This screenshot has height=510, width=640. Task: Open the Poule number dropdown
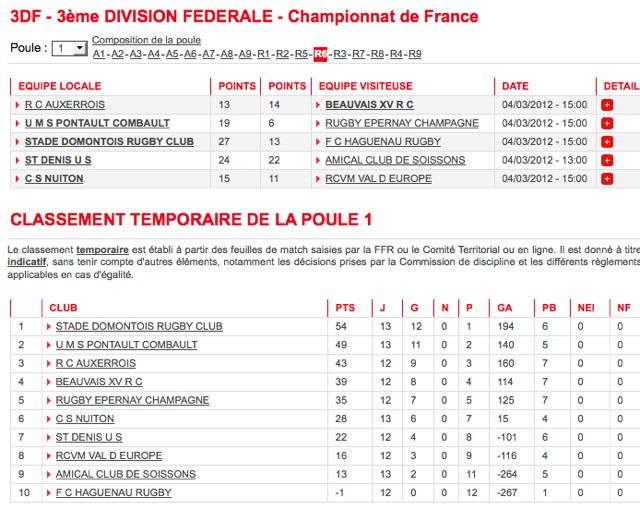pos(69,49)
